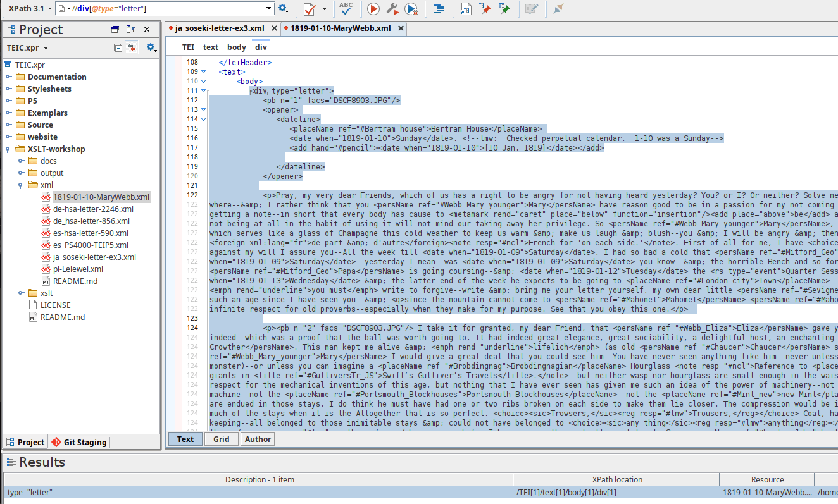Image resolution: width=838 pixels, height=504 pixels.
Task: Click the red pin toolbar icon
Action: 485,9
